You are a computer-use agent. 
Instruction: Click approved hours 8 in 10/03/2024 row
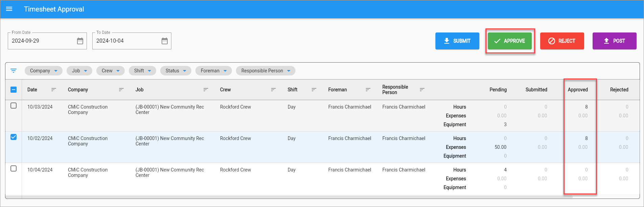[586, 107]
